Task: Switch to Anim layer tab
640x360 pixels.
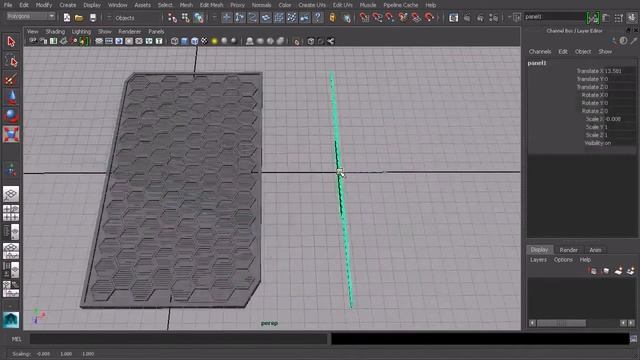Action: (595, 250)
